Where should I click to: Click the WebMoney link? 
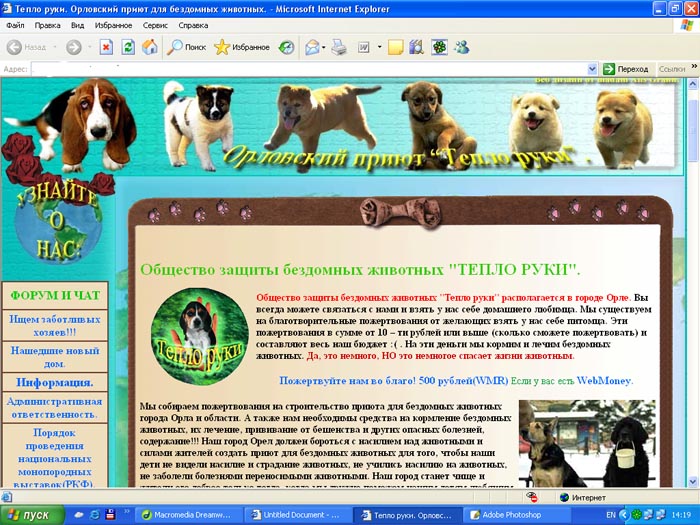click(603, 381)
